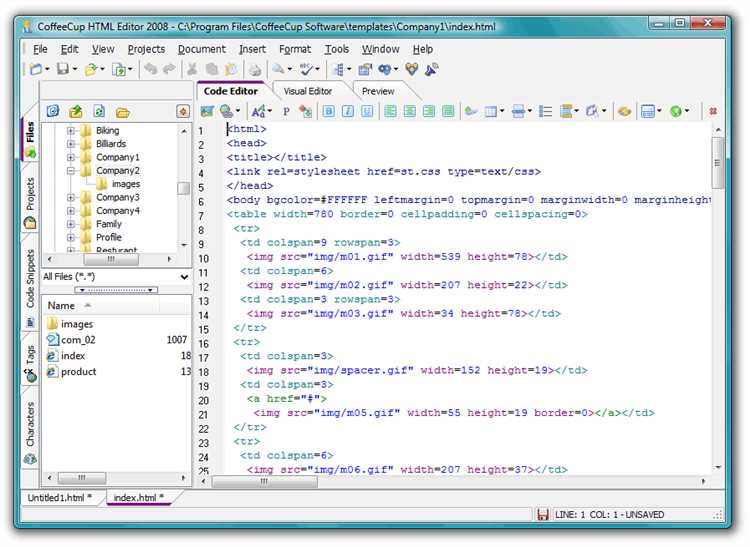Click the Cut scissors icon

pyautogui.click(x=190, y=69)
